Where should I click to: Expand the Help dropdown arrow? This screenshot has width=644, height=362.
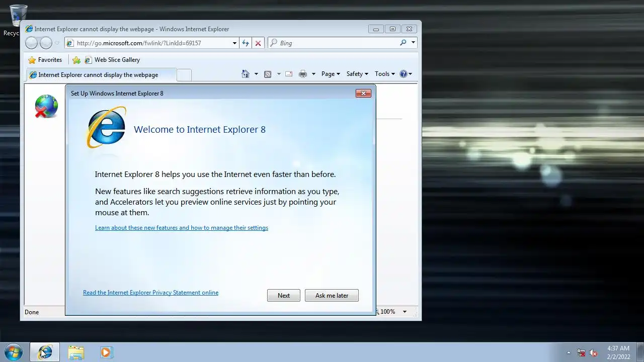coord(411,74)
